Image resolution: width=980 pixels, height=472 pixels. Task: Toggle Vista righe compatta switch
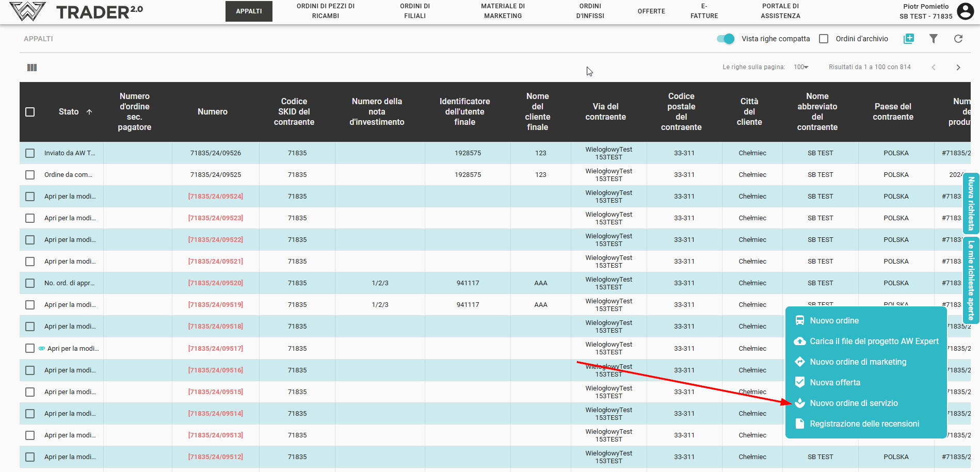tap(726, 39)
